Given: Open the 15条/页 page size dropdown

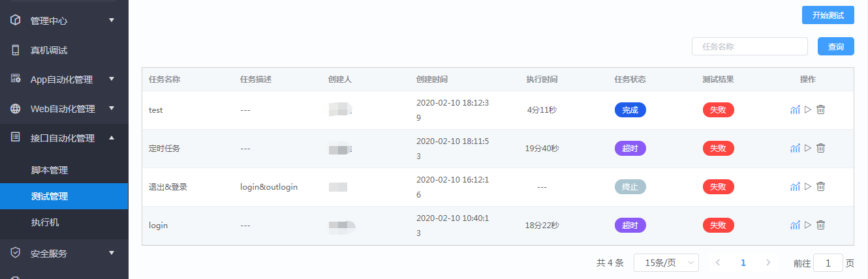Looking at the screenshot, I should [x=666, y=263].
